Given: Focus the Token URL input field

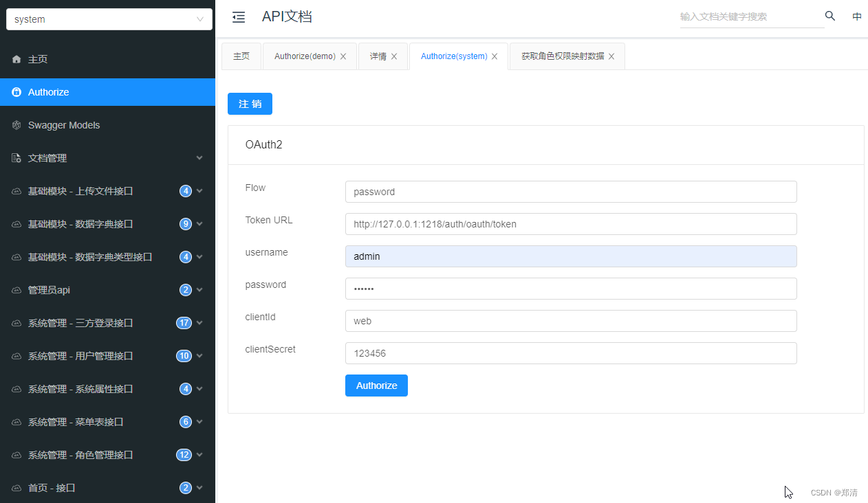Looking at the screenshot, I should click(x=571, y=224).
